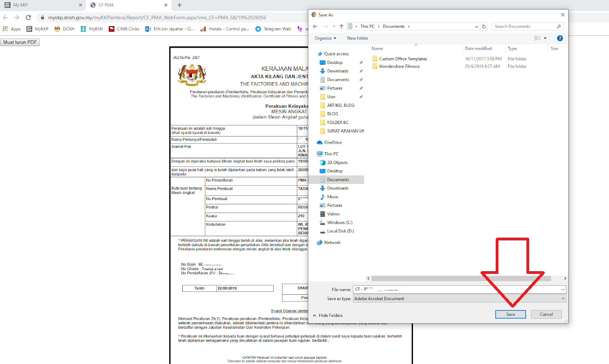Unpin Pictures from Quick access
The image size is (609, 364).
[x=361, y=88]
